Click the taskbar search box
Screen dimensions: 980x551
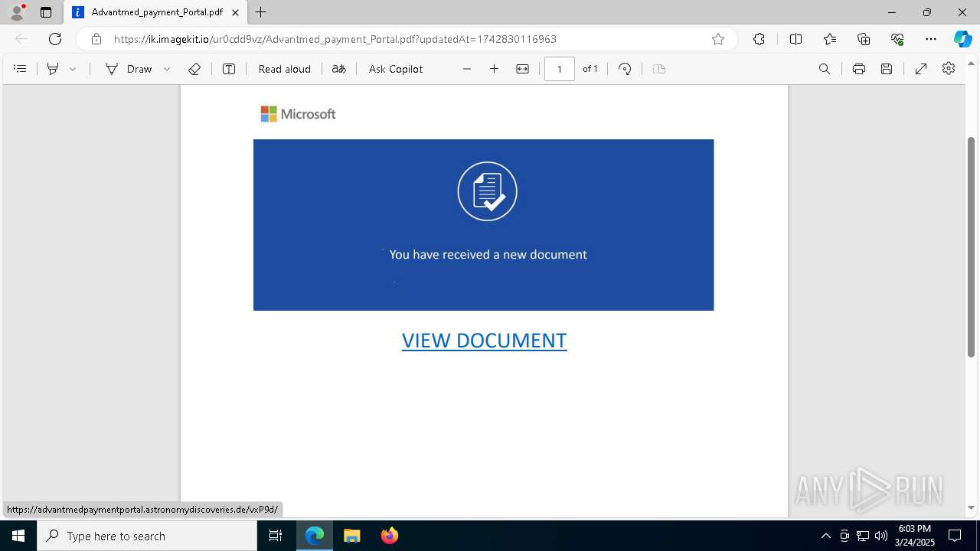point(147,536)
